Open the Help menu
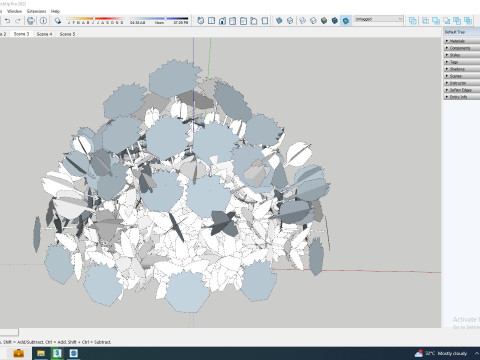Viewport: 480px width, 360px height. click(x=55, y=11)
